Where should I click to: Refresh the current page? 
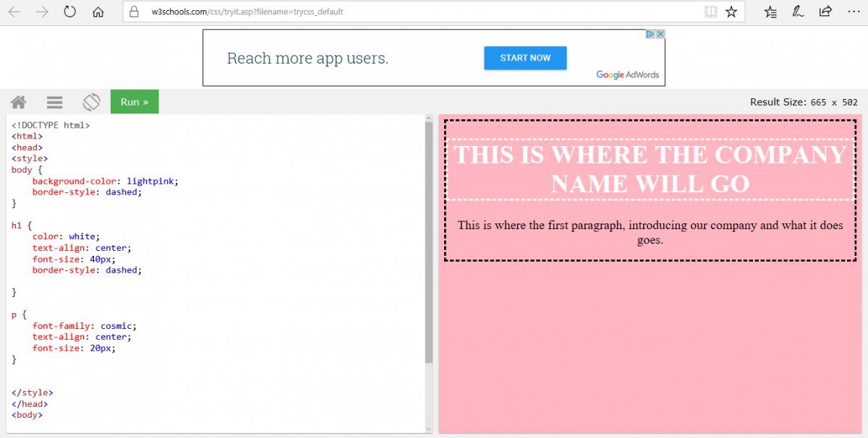coord(69,12)
